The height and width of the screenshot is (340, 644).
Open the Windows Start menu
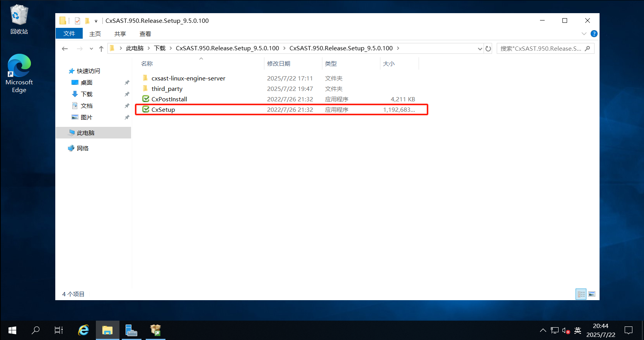click(12, 330)
